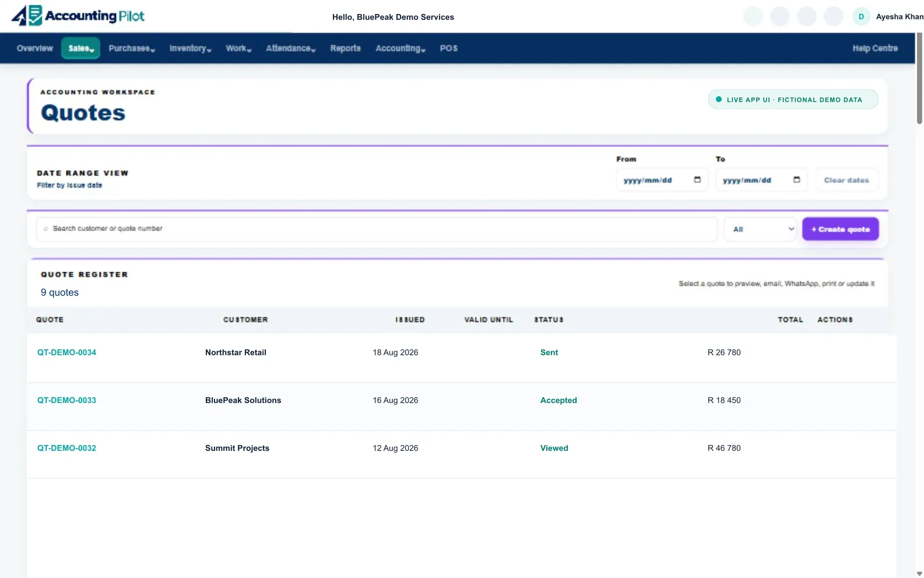This screenshot has height=578, width=924.
Task: Click the scrollbar down arrow
Action: coord(919,574)
